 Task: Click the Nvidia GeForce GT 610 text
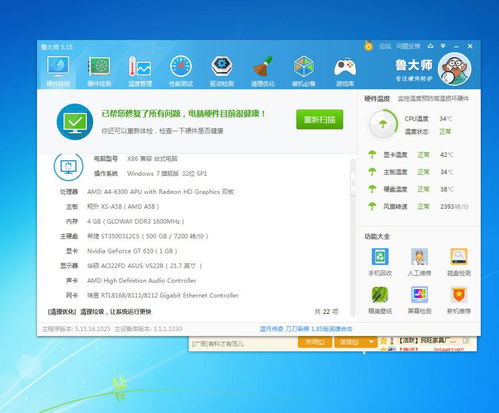coord(132,251)
